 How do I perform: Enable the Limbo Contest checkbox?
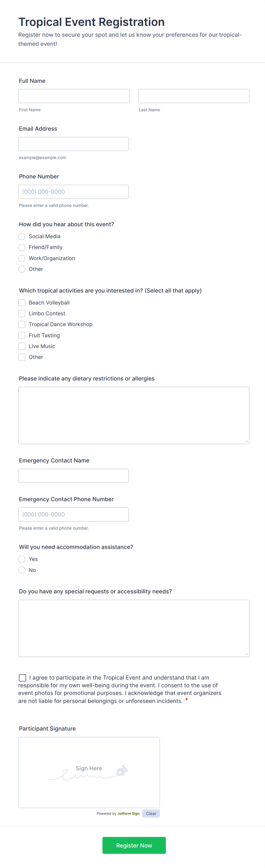click(22, 313)
